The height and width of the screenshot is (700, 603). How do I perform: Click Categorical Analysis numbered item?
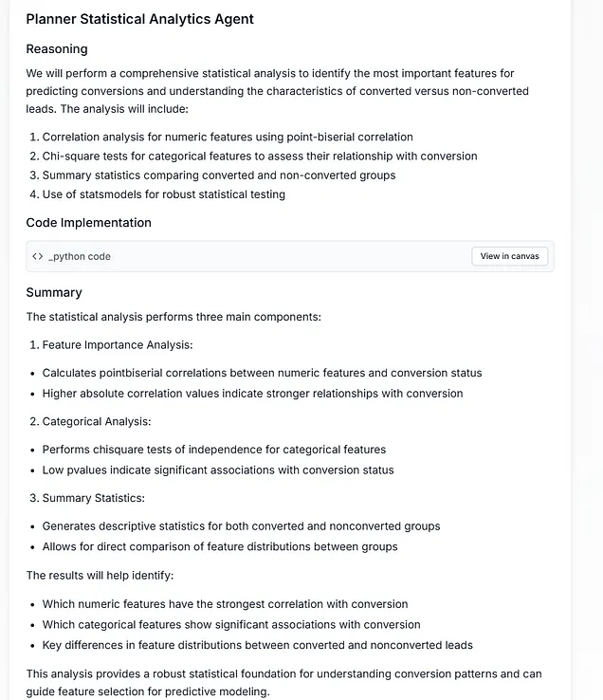pos(90,421)
